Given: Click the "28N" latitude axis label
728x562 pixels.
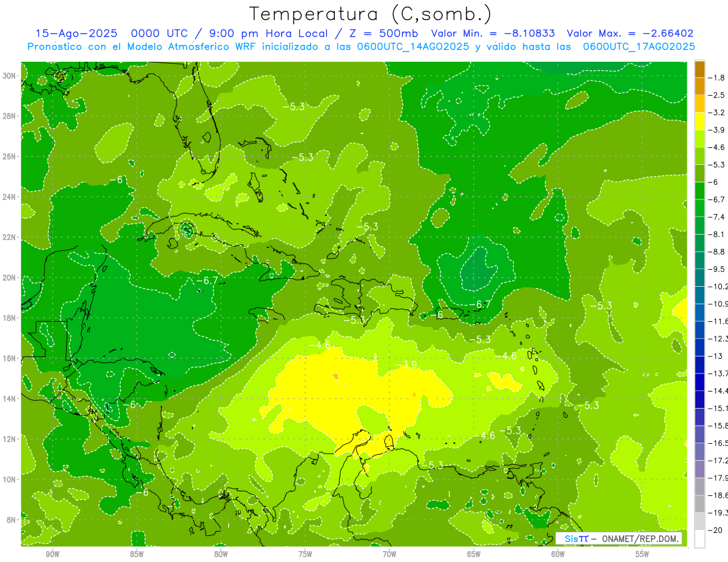Looking at the screenshot, I should pyautogui.click(x=10, y=116).
